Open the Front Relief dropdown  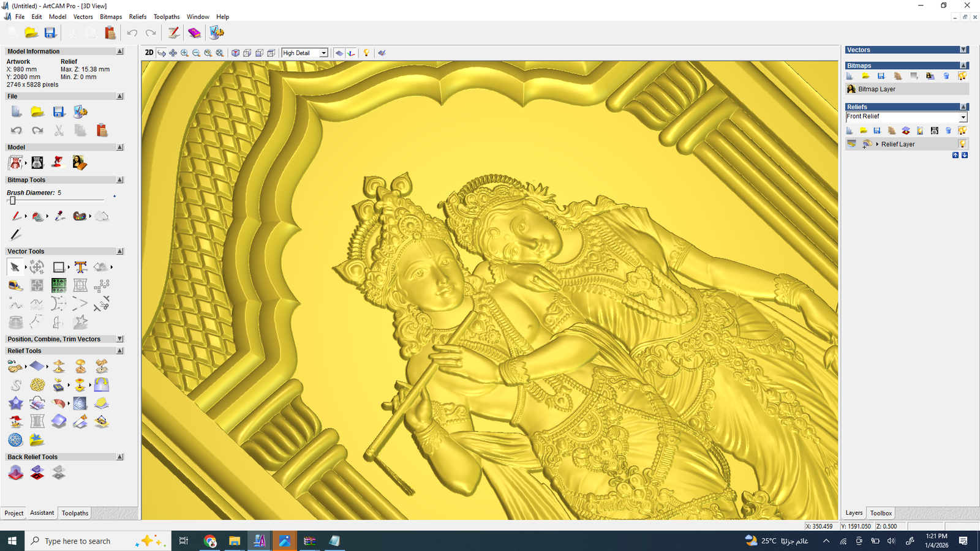tap(963, 117)
